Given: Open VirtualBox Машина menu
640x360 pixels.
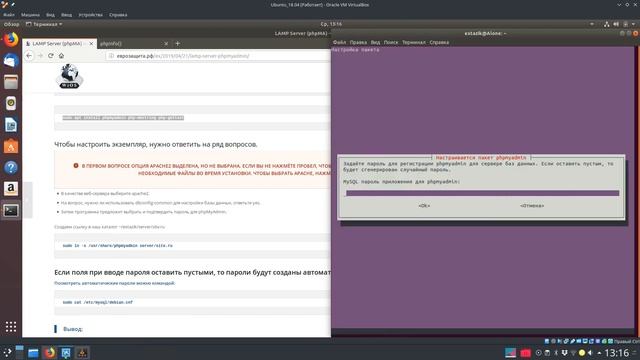Looking at the screenshot, I should click(x=31, y=15).
